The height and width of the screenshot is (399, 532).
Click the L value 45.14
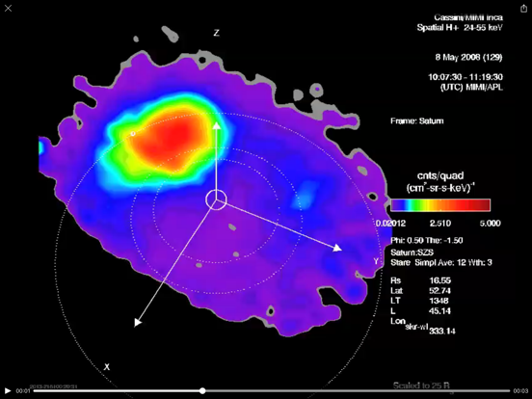coord(439,310)
